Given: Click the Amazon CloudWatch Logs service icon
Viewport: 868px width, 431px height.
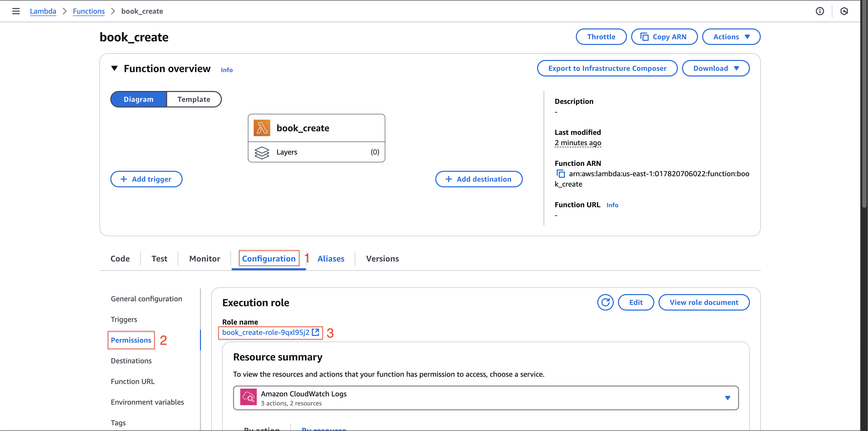Looking at the screenshot, I should point(248,397).
